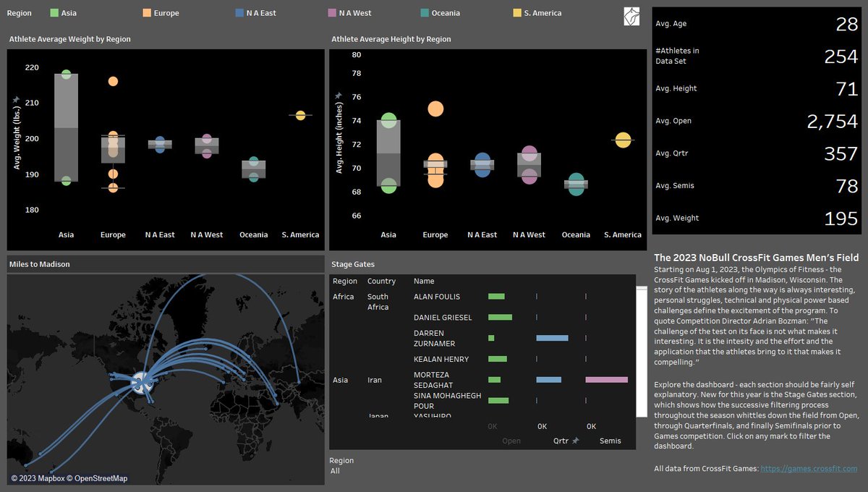Click Sina Mohaghegh Pour green Open bar
868x492 pixels.
click(x=498, y=400)
